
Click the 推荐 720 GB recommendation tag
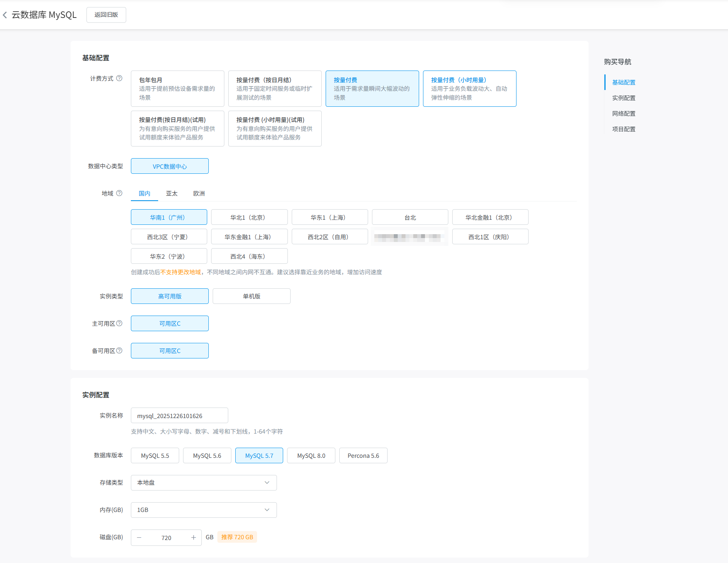(x=237, y=537)
